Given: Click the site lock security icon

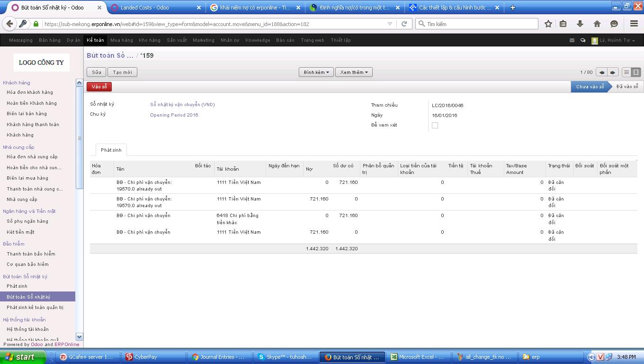Looking at the screenshot, I should click(x=36, y=24).
